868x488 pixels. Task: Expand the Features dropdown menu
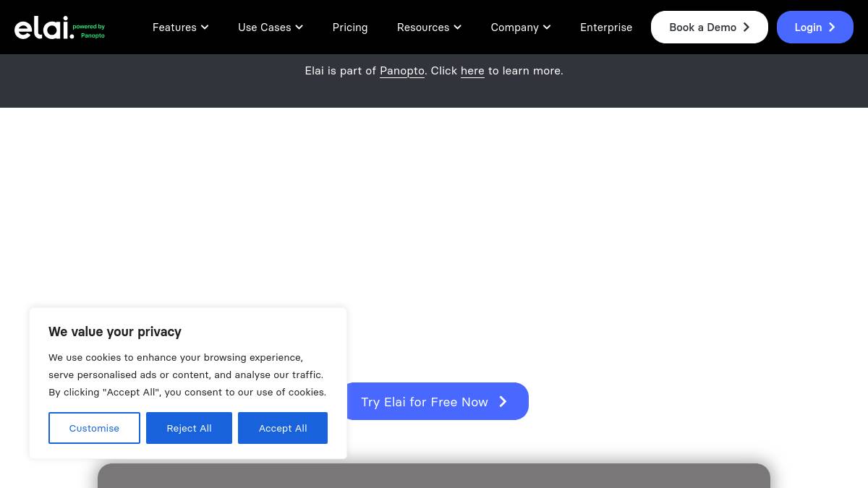[x=180, y=27]
